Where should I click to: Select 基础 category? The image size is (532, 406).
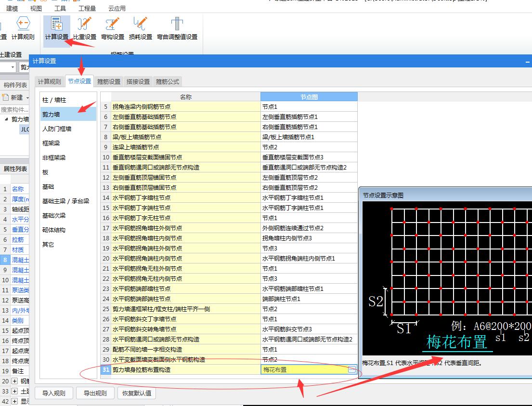tap(68, 187)
